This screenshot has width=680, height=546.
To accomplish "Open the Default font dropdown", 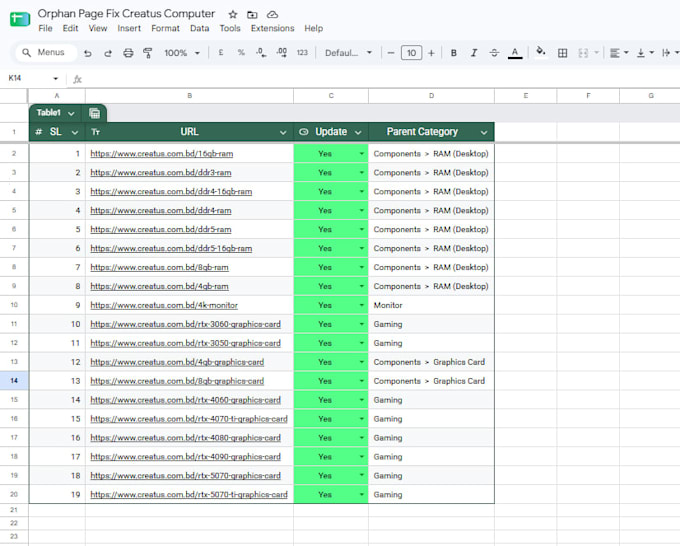I will pos(348,53).
